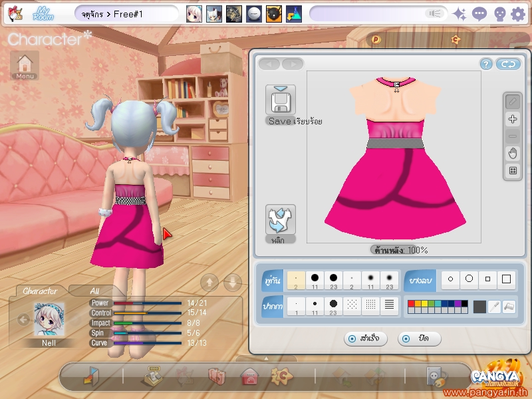Screen dimensions: 532x399
Task: Toggle the grid view tool
Action: (x=513, y=171)
